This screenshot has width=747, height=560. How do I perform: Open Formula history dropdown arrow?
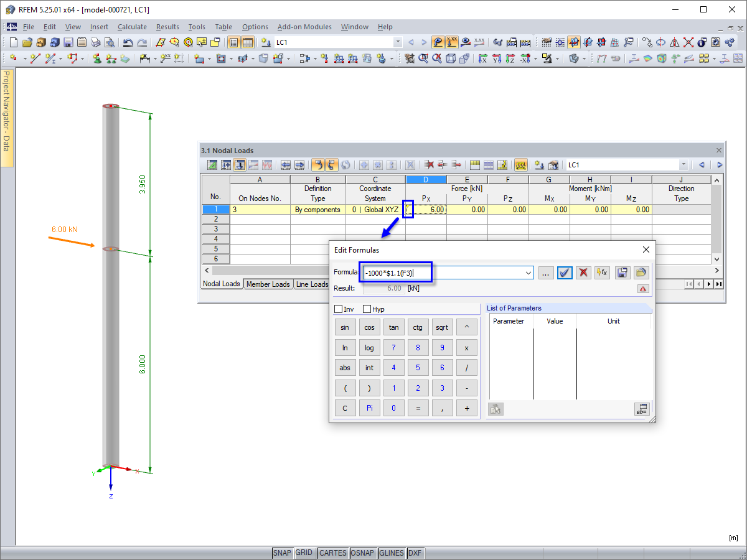529,273
